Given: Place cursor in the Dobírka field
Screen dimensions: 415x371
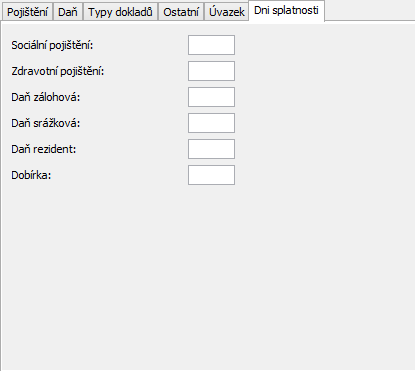Looking at the screenshot, I should pos(211,175).
